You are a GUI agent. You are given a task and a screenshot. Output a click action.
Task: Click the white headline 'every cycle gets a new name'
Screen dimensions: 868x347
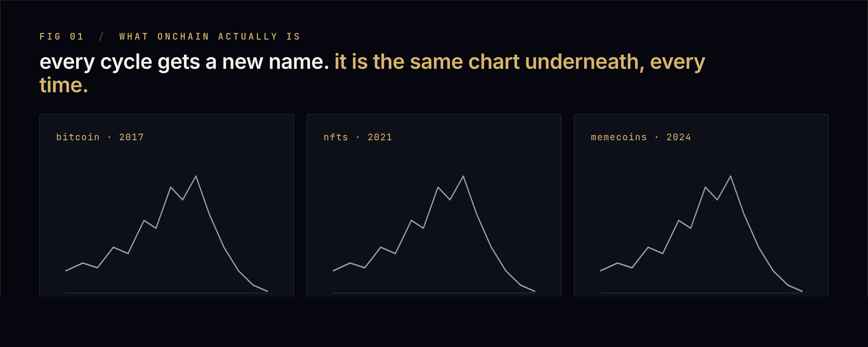pos(184,62)
